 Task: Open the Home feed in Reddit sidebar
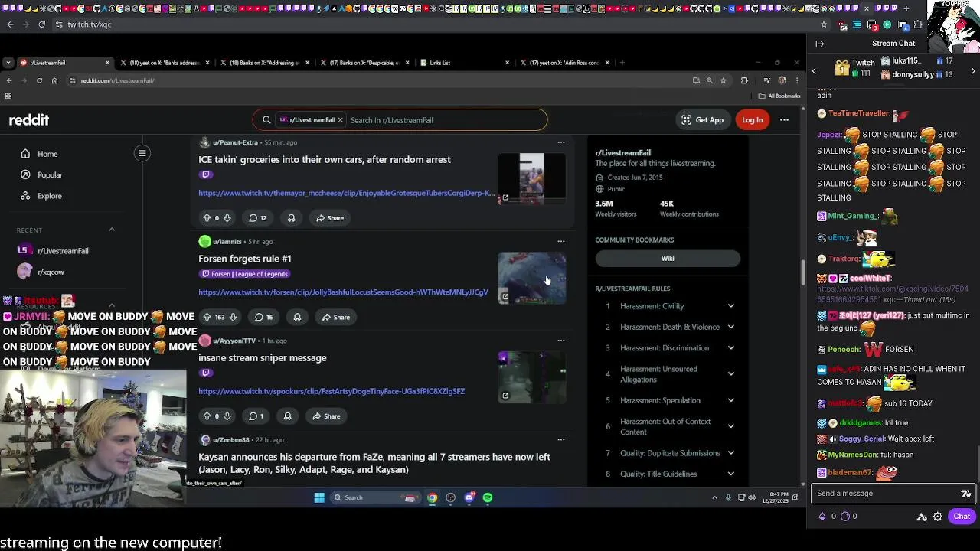47,154
